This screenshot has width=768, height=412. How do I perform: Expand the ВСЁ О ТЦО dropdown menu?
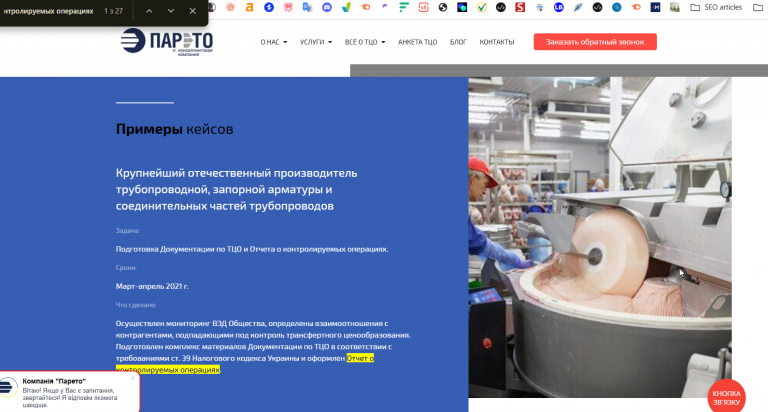click(365, 42)
